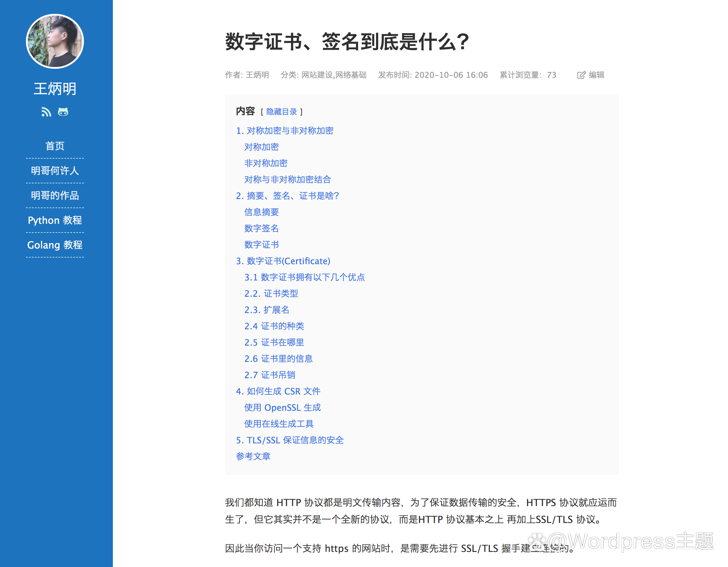The height and width of the screenshot is (567, 728).
Task: Click the 编辑 link
Action: point(596,75)
